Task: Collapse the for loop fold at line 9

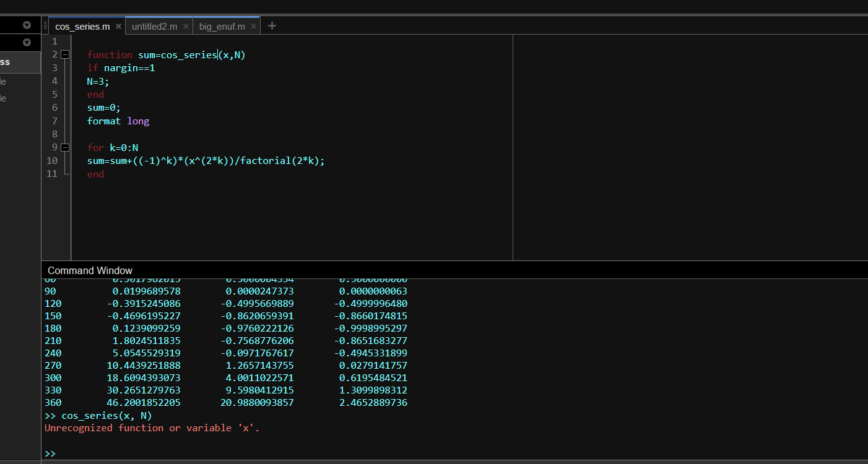Action: point(65,147)
